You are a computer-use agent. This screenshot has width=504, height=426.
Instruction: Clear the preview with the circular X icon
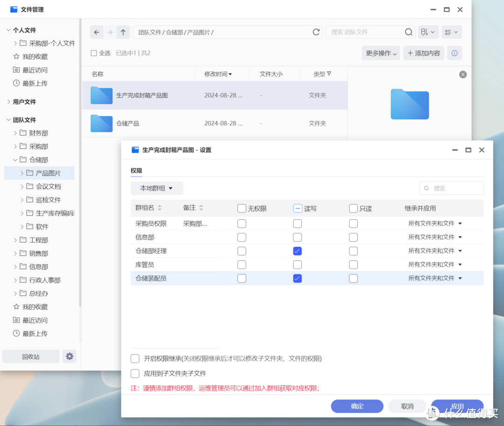coord(462,74)
